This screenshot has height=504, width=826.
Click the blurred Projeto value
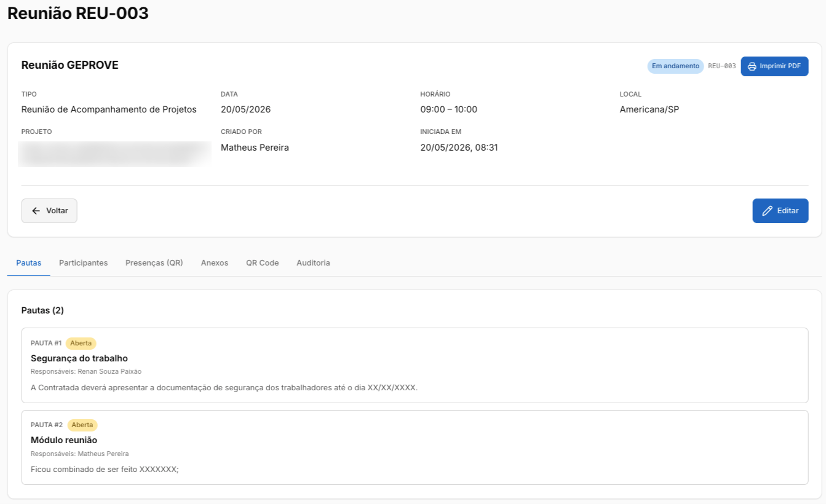pos(115,154)
